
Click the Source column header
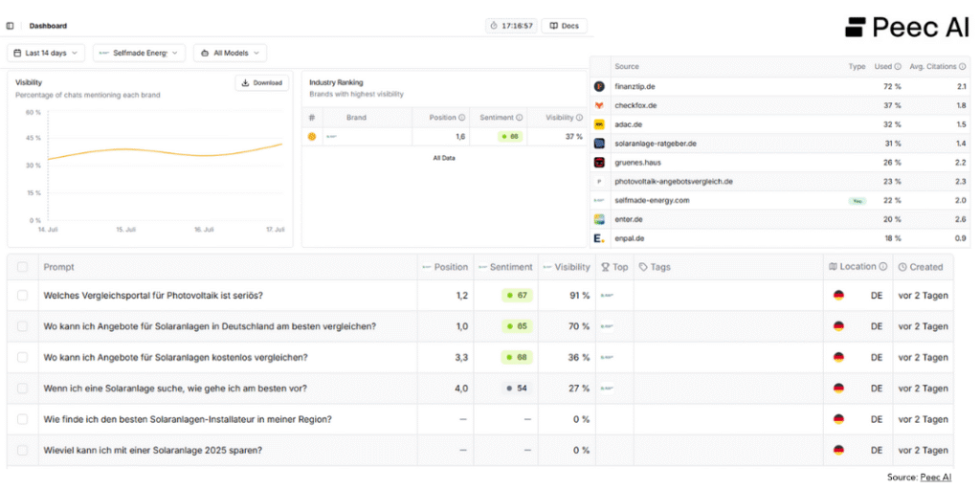pos(627,66)
